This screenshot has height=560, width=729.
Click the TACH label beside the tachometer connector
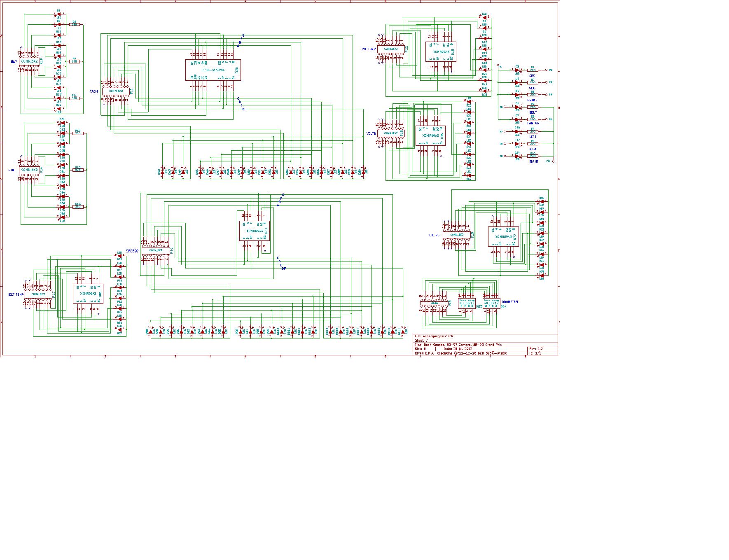click(94, 91)
